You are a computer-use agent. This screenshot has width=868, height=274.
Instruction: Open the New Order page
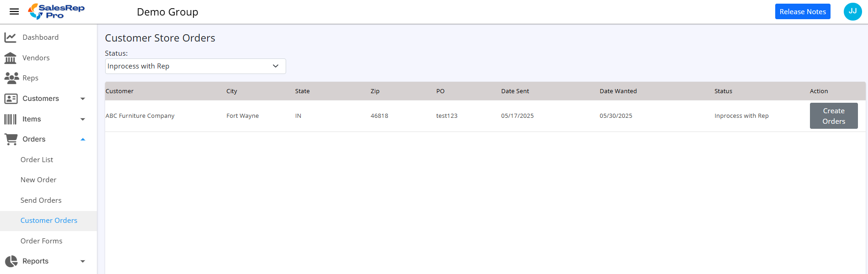pos(38,180)
